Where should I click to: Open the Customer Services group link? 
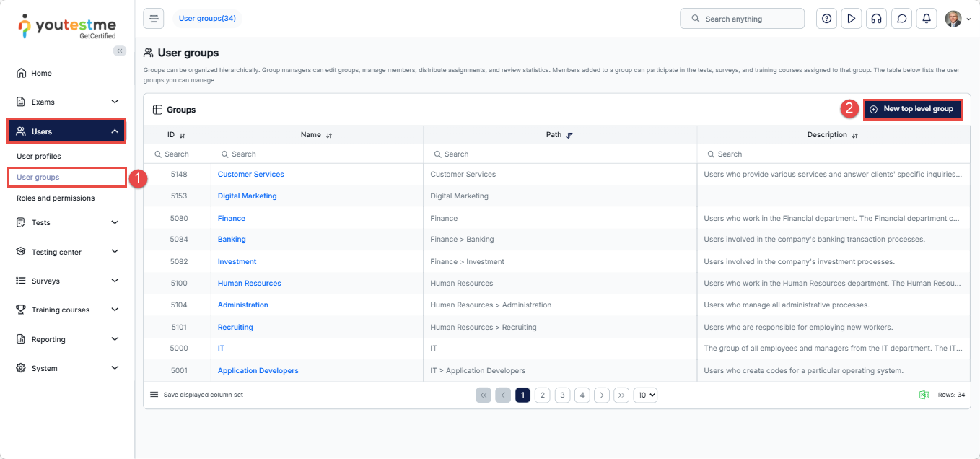(x=250, y=174)
